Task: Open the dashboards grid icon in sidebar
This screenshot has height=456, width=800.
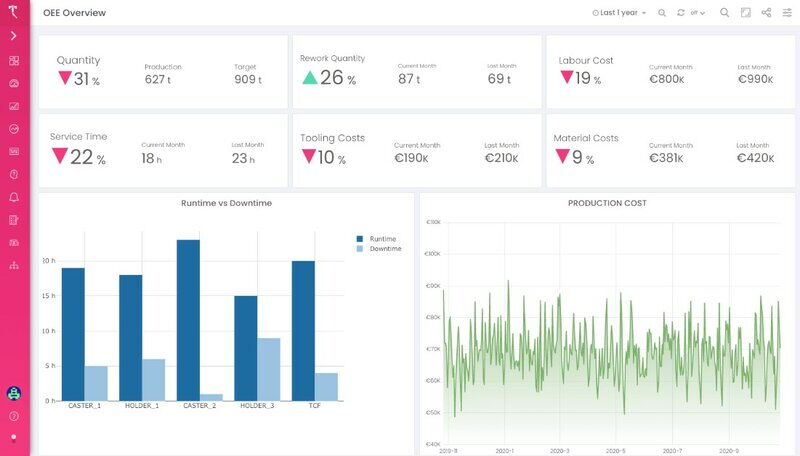Action: tap(14, 61)
